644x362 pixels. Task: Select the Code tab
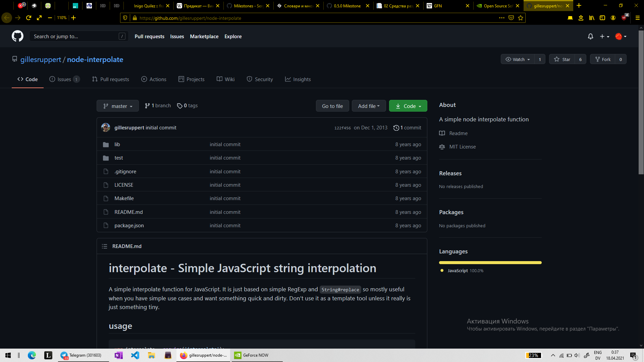[28, 79]
